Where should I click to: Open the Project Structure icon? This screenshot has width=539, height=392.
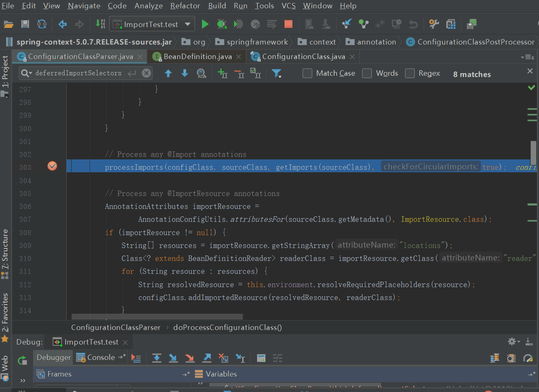coord(451,24)
